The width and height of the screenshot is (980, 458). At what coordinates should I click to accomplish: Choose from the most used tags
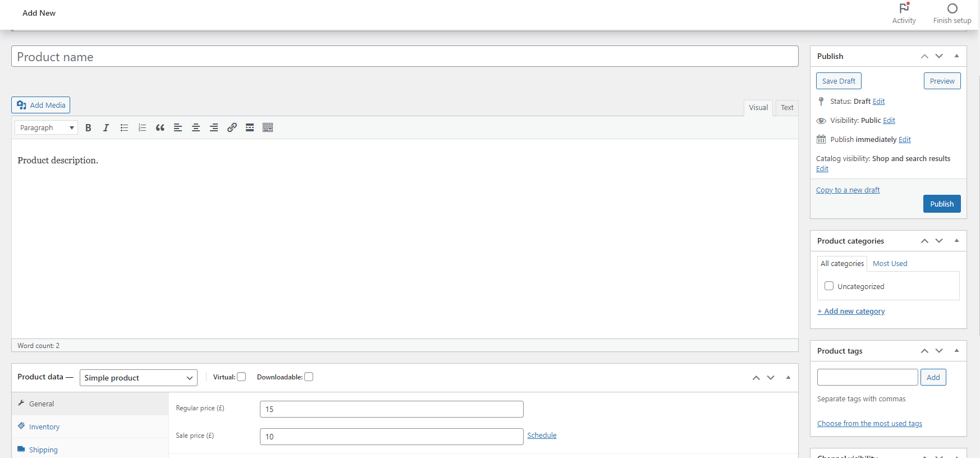click(x=869, y=424)
